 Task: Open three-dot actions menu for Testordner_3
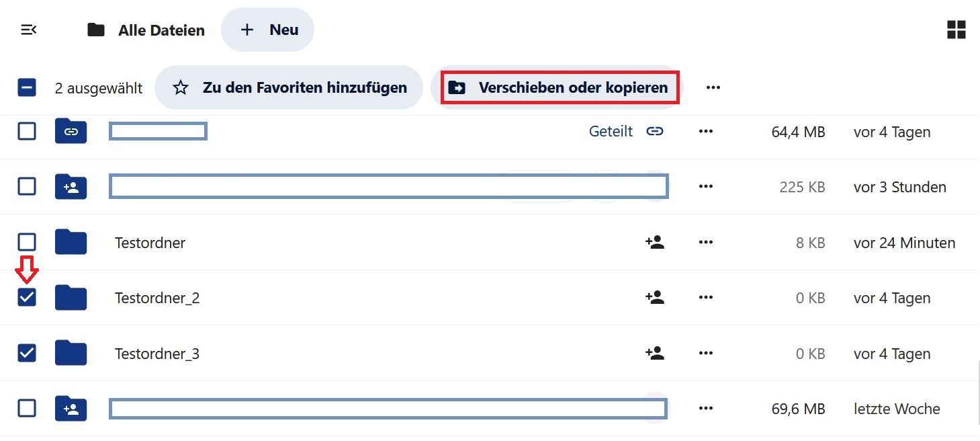pos(705,353)
